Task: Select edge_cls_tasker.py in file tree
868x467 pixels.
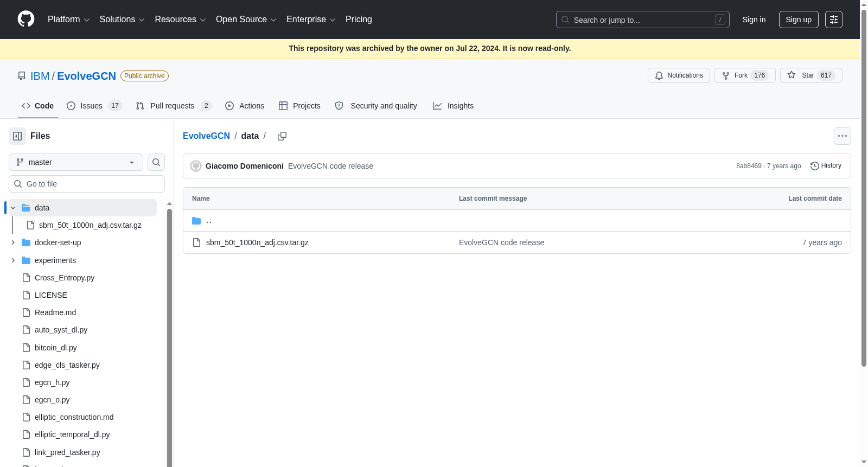Action: 67,365
